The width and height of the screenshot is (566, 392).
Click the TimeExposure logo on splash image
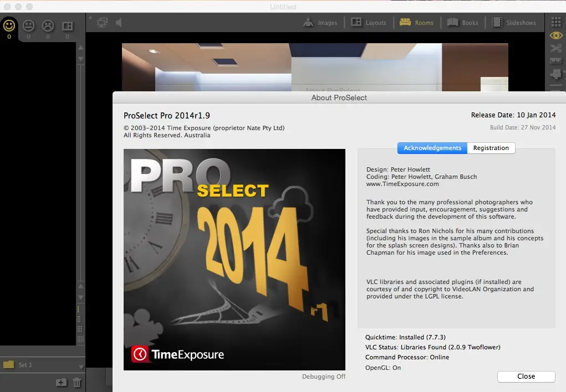pyautogui.click(x=177, y=354)
